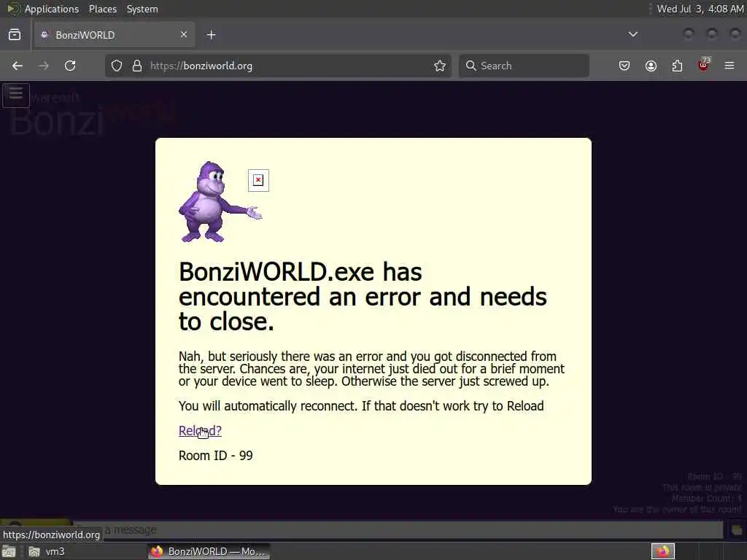Open the Extensions puzzle icon
The width and height of the screenshot is (747, 560).
[x=677, y=66]
